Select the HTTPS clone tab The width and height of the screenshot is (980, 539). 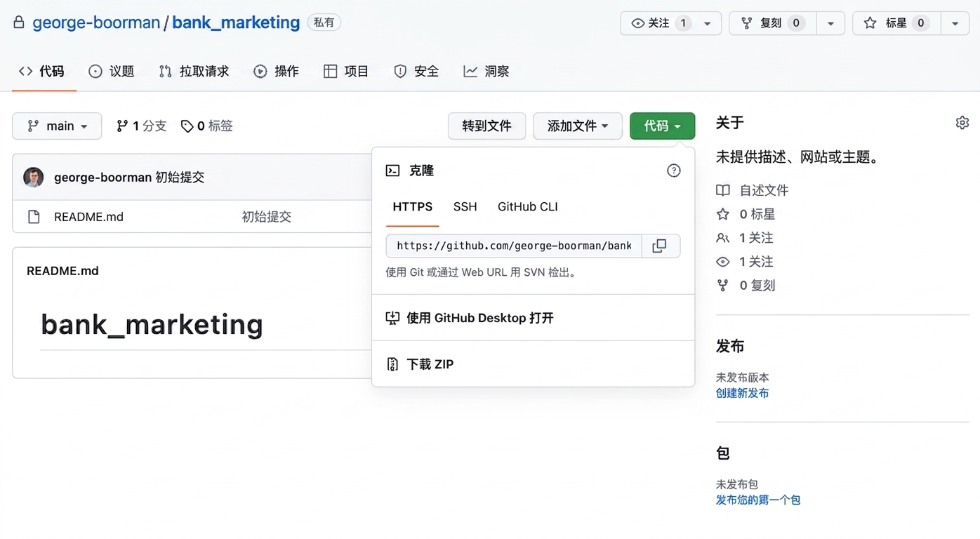coord(413,206)
